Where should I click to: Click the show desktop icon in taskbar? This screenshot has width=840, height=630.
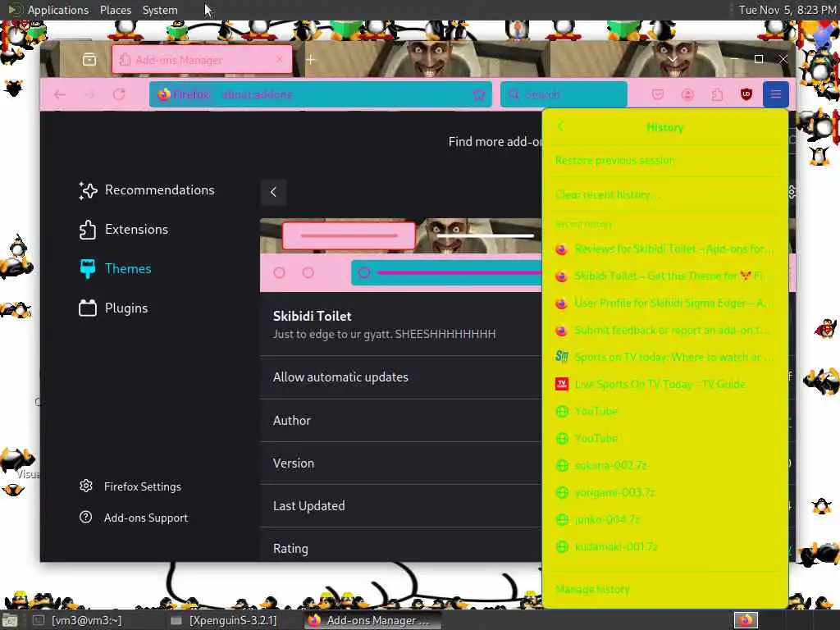pyautogui.click(x=10, y=622)
